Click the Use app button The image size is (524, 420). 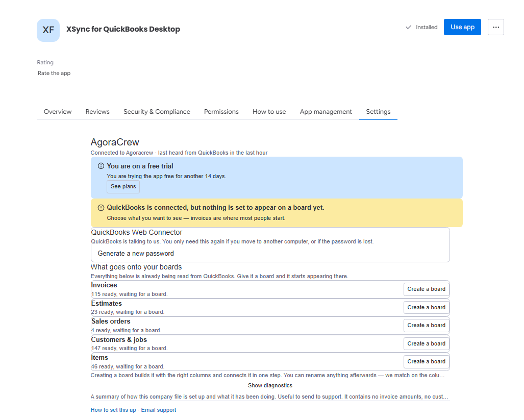(462, 27)
